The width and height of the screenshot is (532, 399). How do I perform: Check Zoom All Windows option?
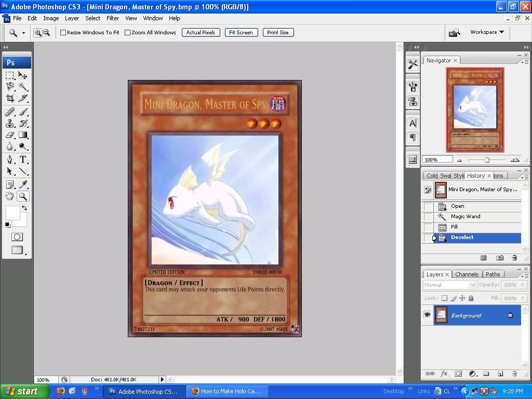pos(128,32)
